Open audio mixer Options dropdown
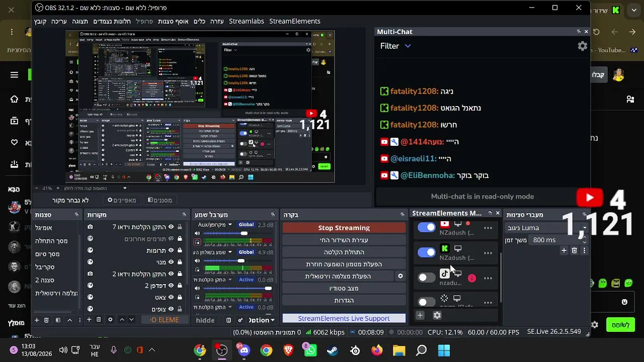Viewport: 644px width, 362px height. click(x=262, y=320)
